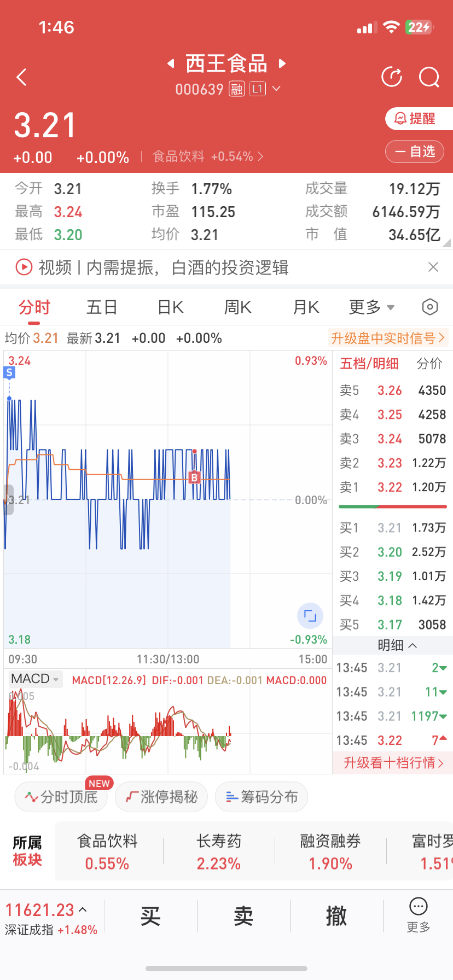This screenshot has height=980, width=453.
Task: Open 涨停揭秘 feature button
Action: click(161, 797)
